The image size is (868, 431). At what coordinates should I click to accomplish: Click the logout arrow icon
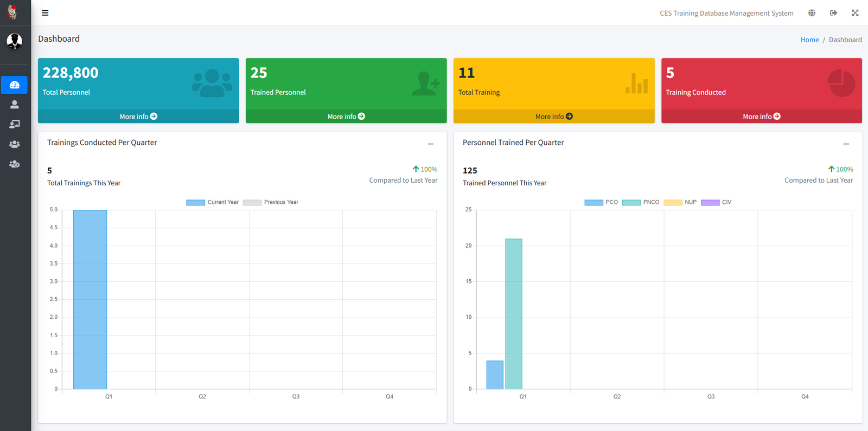[833, 13]
